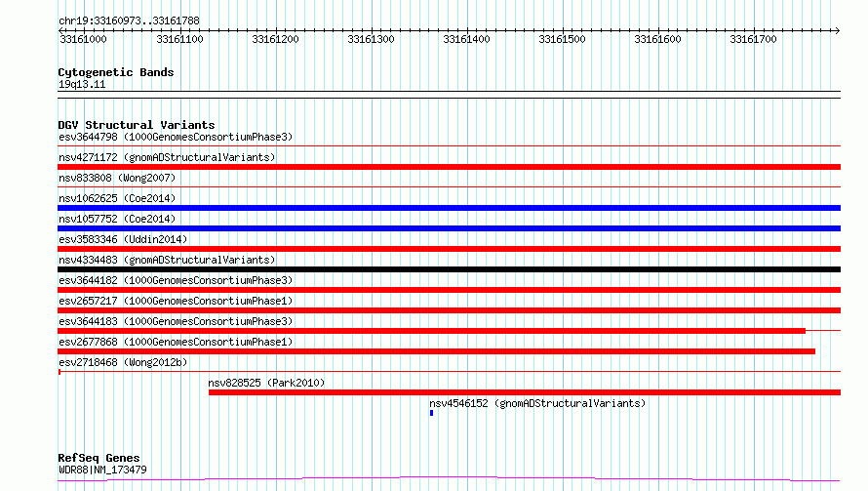
Task: Open variant label esv3644798 (1000GenomesConsortiumPhase3)
Action: 176,137
